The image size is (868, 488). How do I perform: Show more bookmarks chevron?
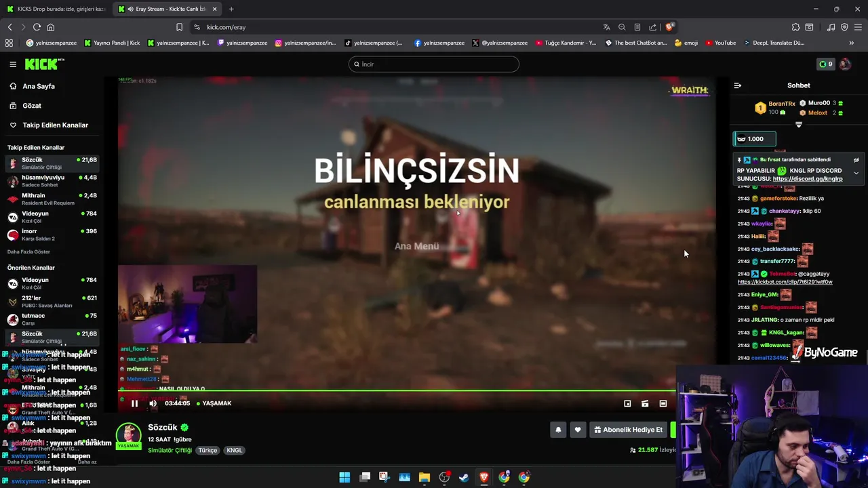[x=851, y=43]
